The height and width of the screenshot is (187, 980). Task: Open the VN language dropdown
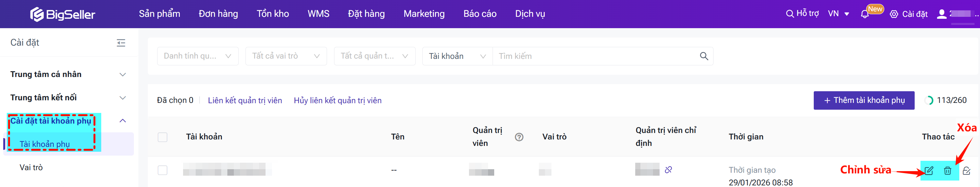pyautogui.click(x=838, y=14)
